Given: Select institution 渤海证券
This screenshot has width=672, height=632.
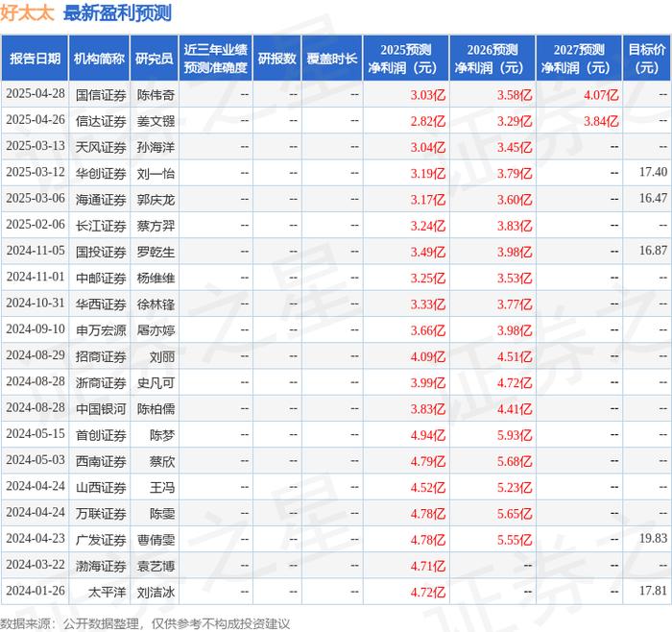Looking at the screenshot, I should [101, 566].
